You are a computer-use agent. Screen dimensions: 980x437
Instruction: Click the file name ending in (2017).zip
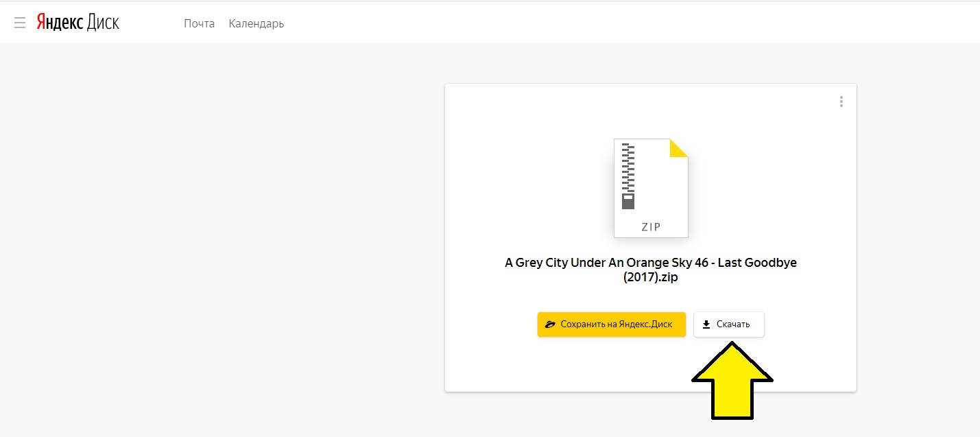coord(651,270)
